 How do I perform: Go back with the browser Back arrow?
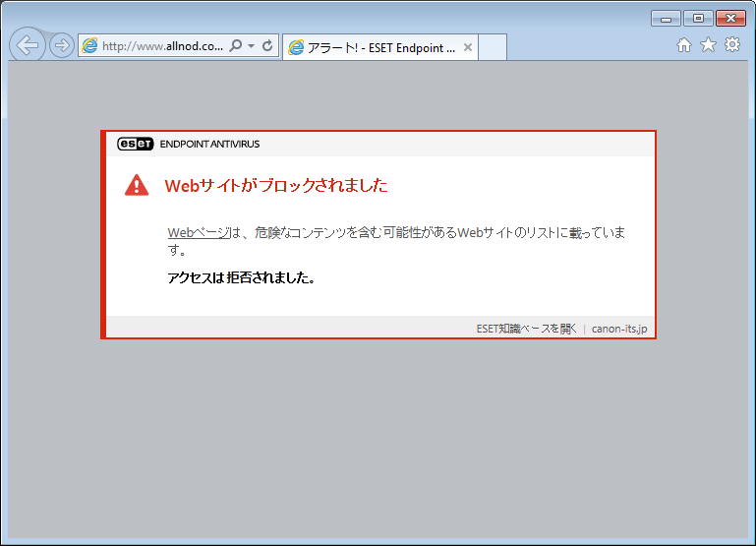pos(28,45)
